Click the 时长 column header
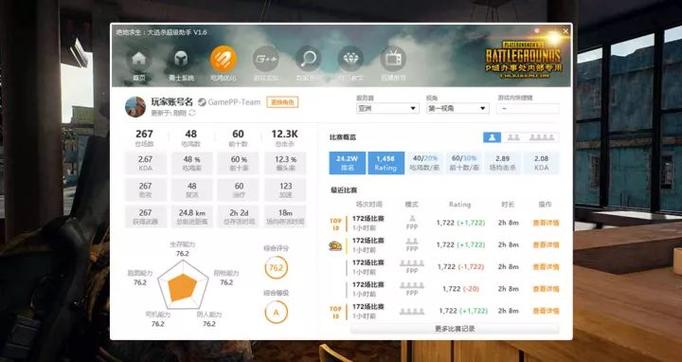This screenshot has width=682, height=362. click(x=508, y=204)
